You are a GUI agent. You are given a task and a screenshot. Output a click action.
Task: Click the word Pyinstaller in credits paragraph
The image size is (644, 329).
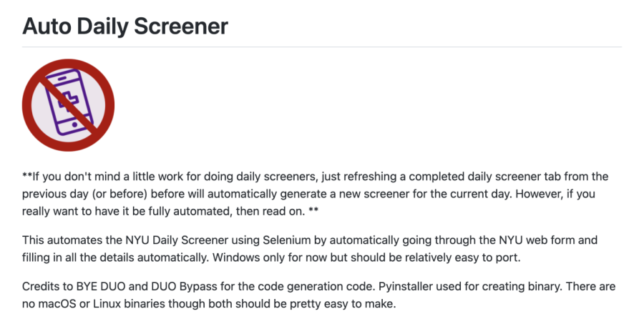click(406, 286)
